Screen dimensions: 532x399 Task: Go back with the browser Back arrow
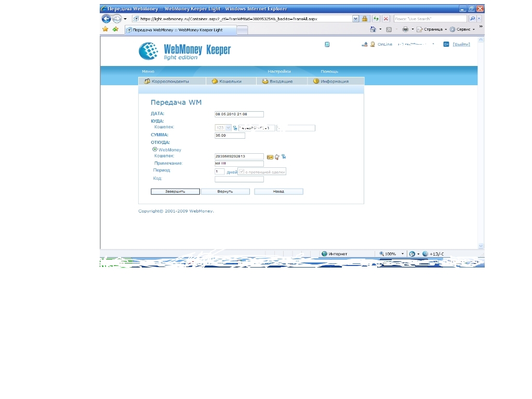coord(106,19)
